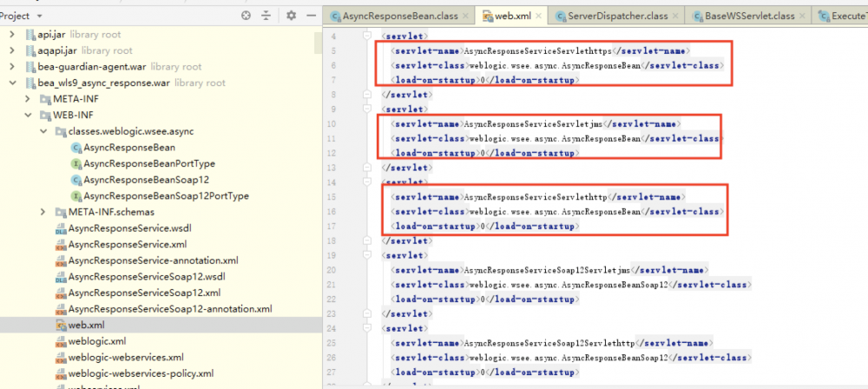Click the text AsyncResponseServiceServletjms on line 10
The height and width of the screenshot is (389, 868).
coord(533,124)
